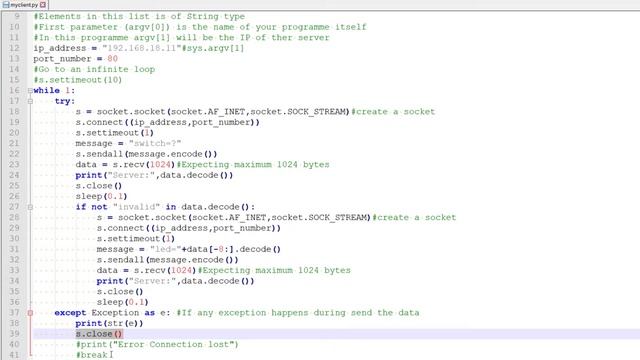Click the 'while' keyword on line 16
This screenshot has width=640, height=360.
[x=47, y=91]
